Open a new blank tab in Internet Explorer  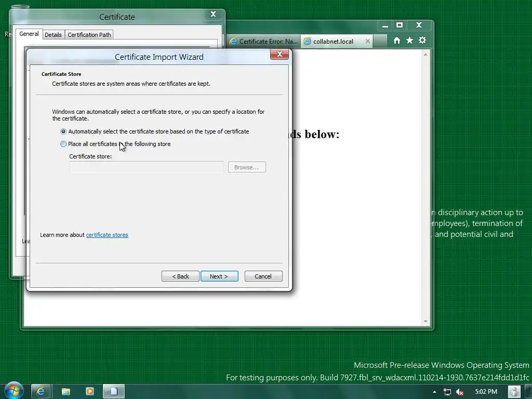point(380,42)
